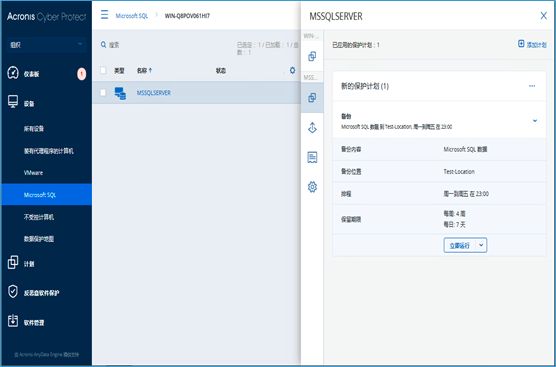Screen dimensions: 556x367
Task: Select the MSS tab in panel strip
Action: 311,77
